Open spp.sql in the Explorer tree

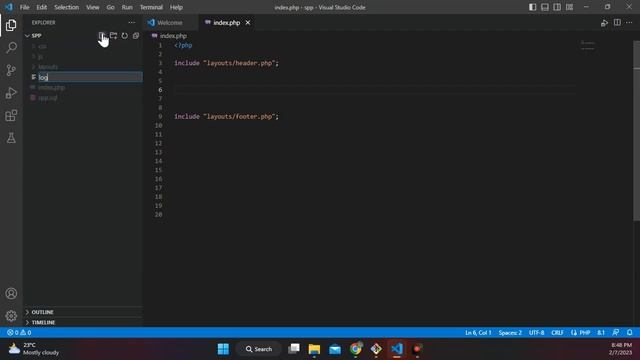[x=83, y=98]
